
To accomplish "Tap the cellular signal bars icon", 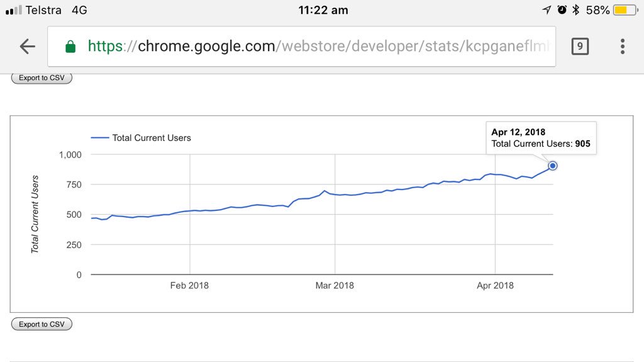I will (14, 10).
